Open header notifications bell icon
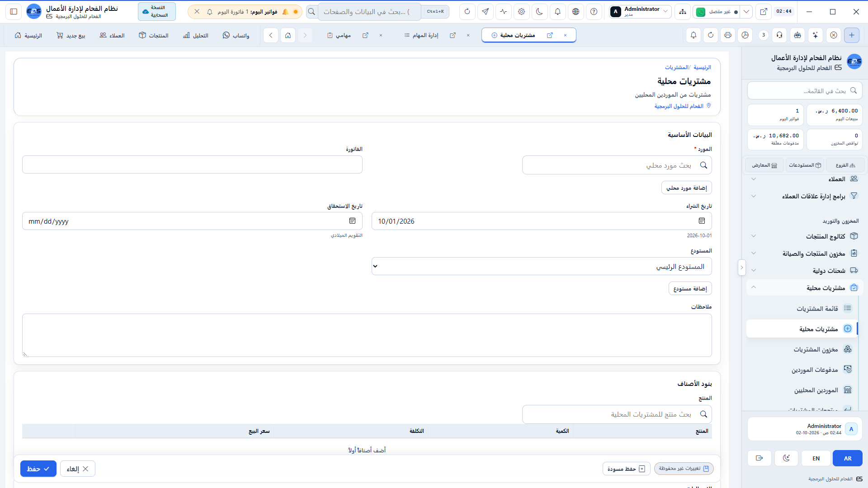This screenshot has height=488, width=868. coord(557,12)
